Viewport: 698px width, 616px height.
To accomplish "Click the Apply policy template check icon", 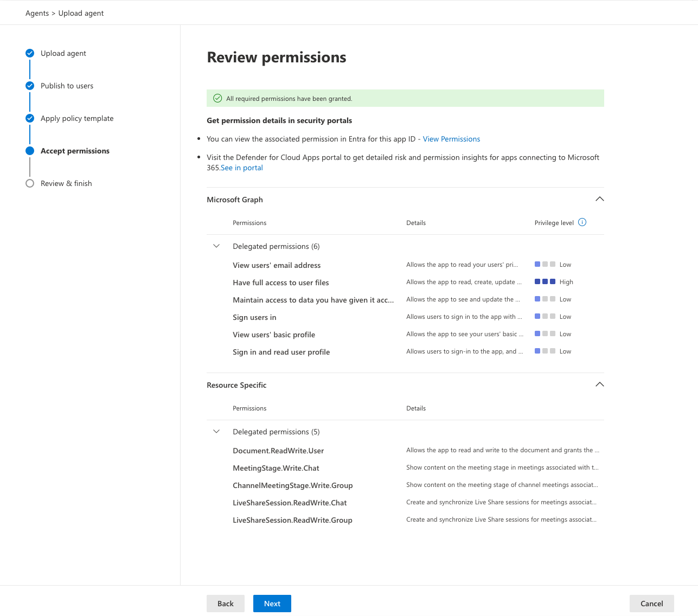I will pos(30,118).
